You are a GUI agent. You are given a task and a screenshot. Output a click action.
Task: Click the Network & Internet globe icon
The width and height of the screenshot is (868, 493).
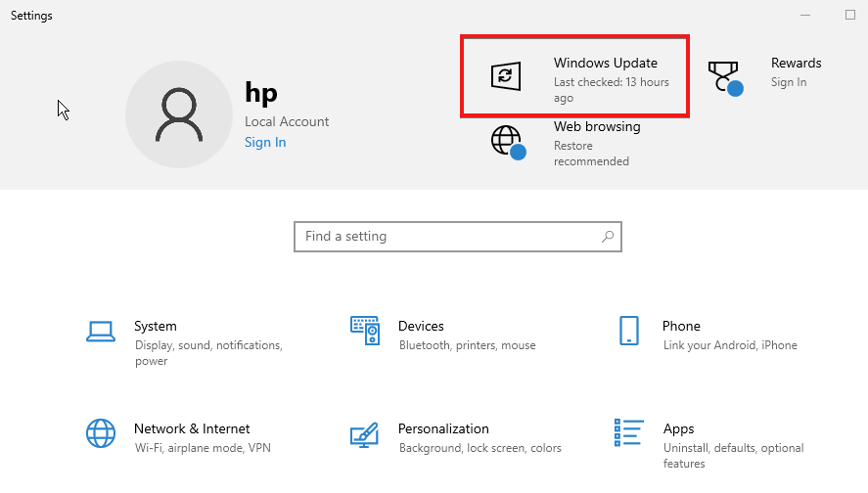(101, 432)
